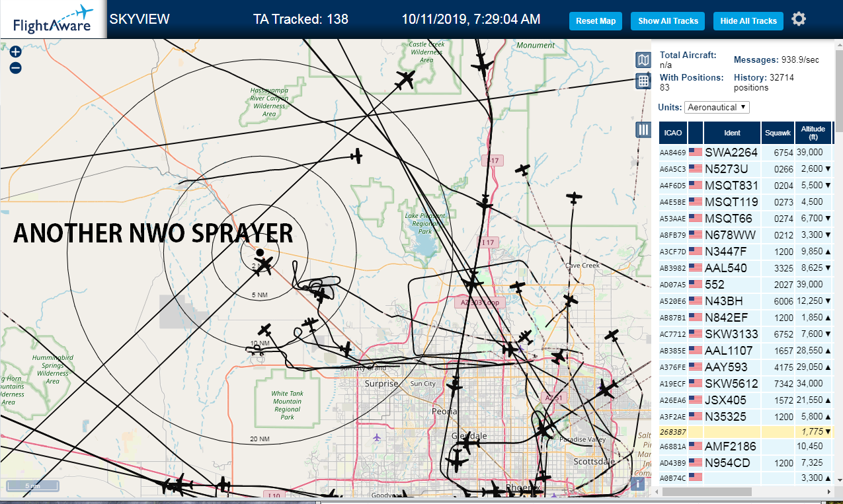Click the SKYVIEW title in the header
This screenshot has height=504, width=843.
coord(140,19)
